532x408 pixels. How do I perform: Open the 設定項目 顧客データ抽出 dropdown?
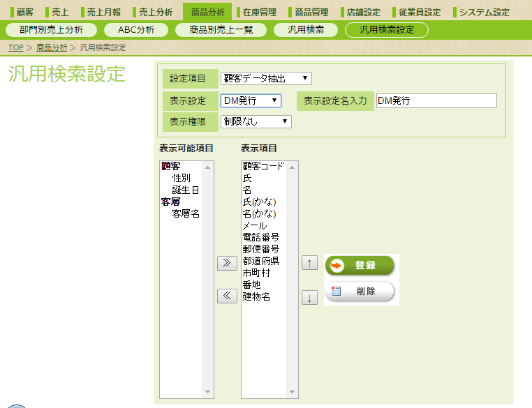point(266,79)
